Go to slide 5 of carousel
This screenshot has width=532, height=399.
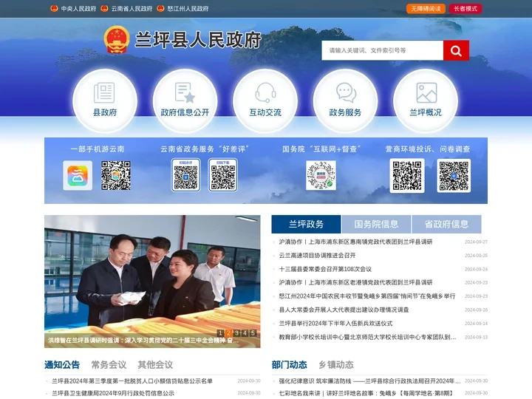click(x=253, y=332)
